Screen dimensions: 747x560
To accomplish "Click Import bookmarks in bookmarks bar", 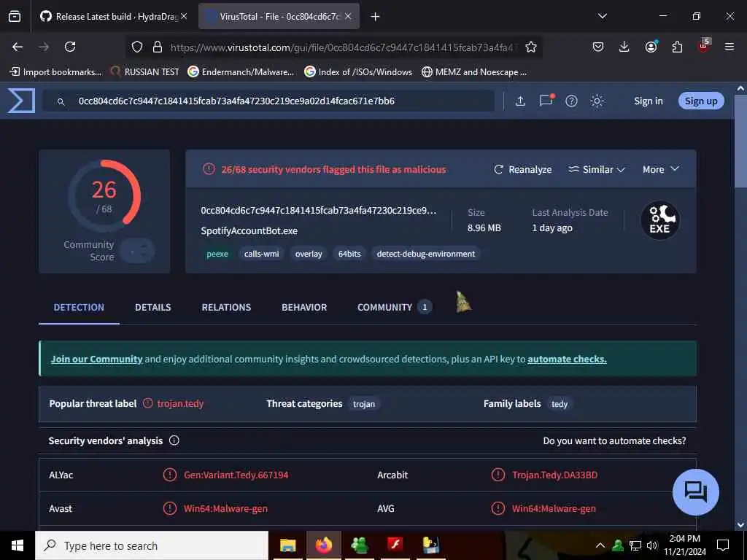I will [55, 72].
